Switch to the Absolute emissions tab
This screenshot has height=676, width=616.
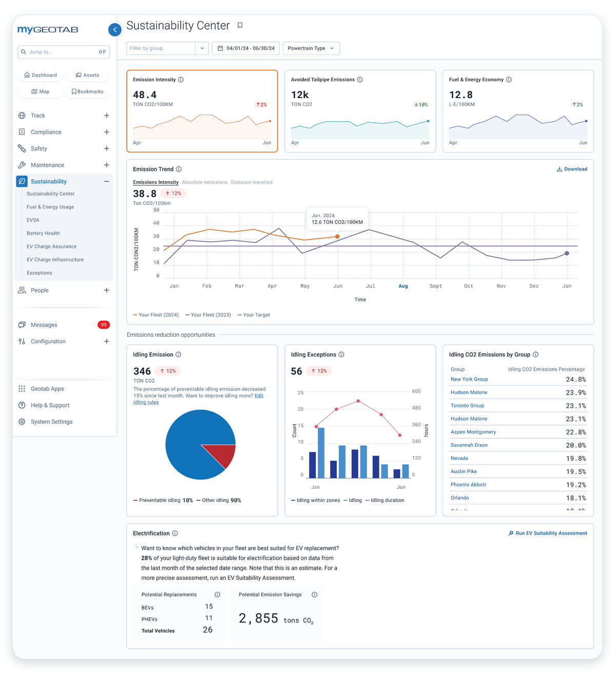(x=205, y=182)
